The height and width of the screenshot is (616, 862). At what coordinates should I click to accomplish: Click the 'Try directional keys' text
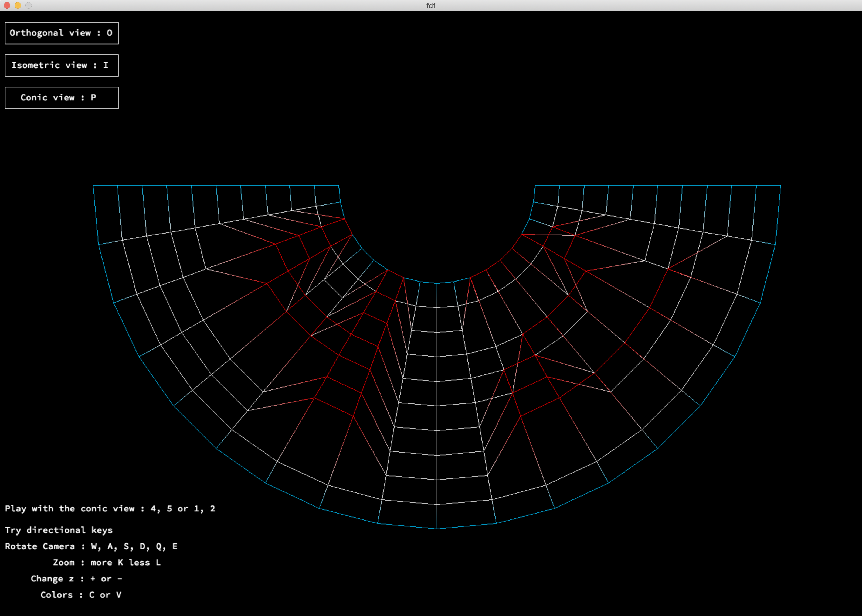click(59, 530)
